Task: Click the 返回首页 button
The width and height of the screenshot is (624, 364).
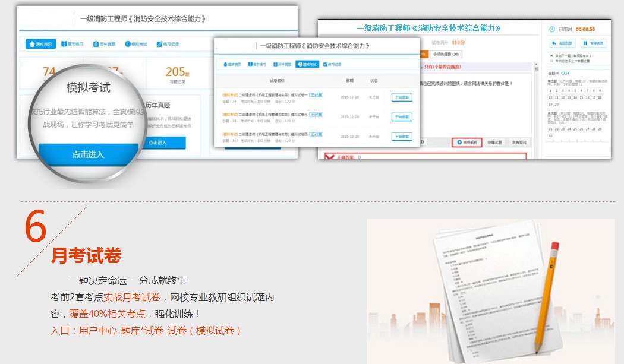Action: point(563,43)
